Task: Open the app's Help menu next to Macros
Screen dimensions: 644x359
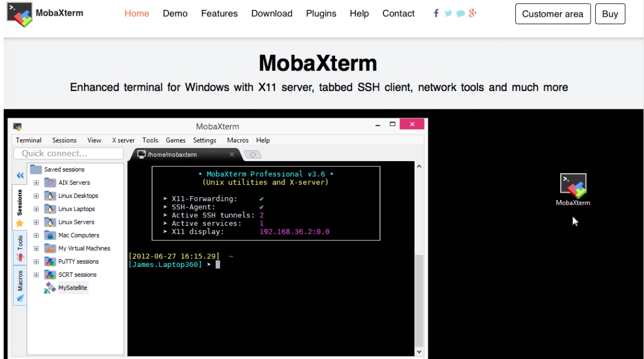Action: click(x=263, y=140)
